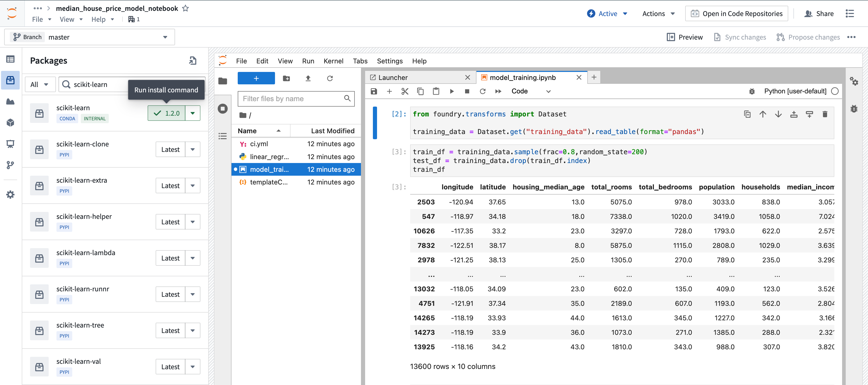Select the Run menu item
868x385 pixels.
pos(308,60)
